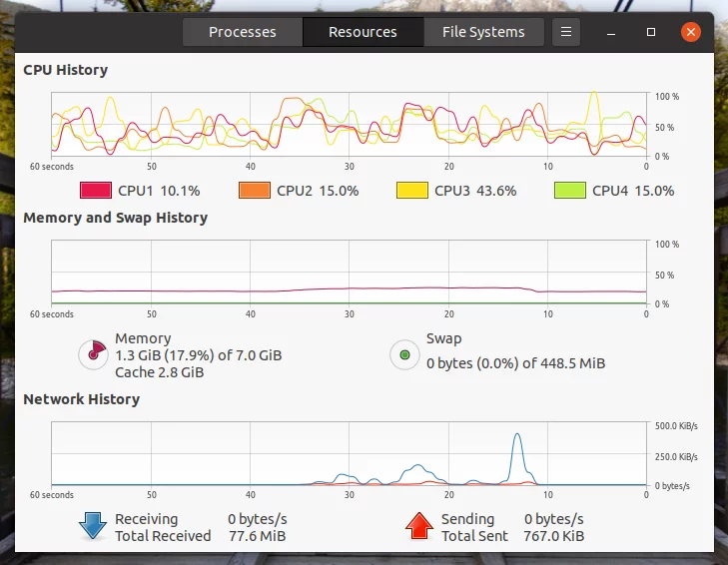Open the hamburger menu button

click(566, 32)
